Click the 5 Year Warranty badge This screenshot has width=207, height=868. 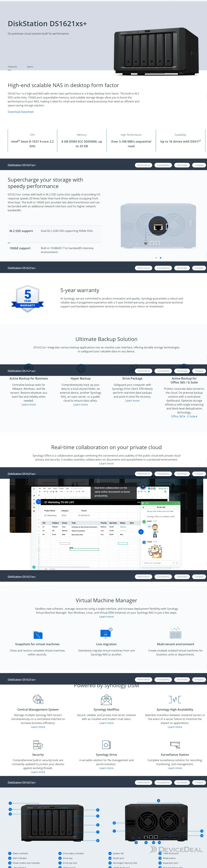click(28, 298)
